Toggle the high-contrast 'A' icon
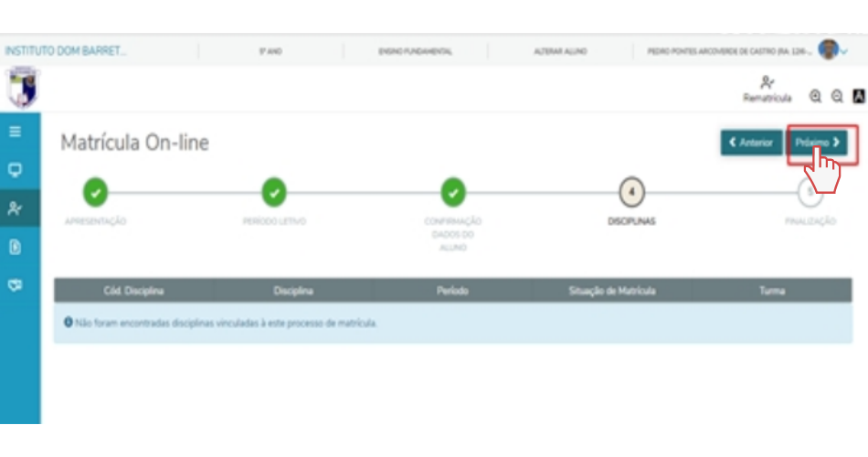Viewport: 868px width, 457px height. point(858,96)
